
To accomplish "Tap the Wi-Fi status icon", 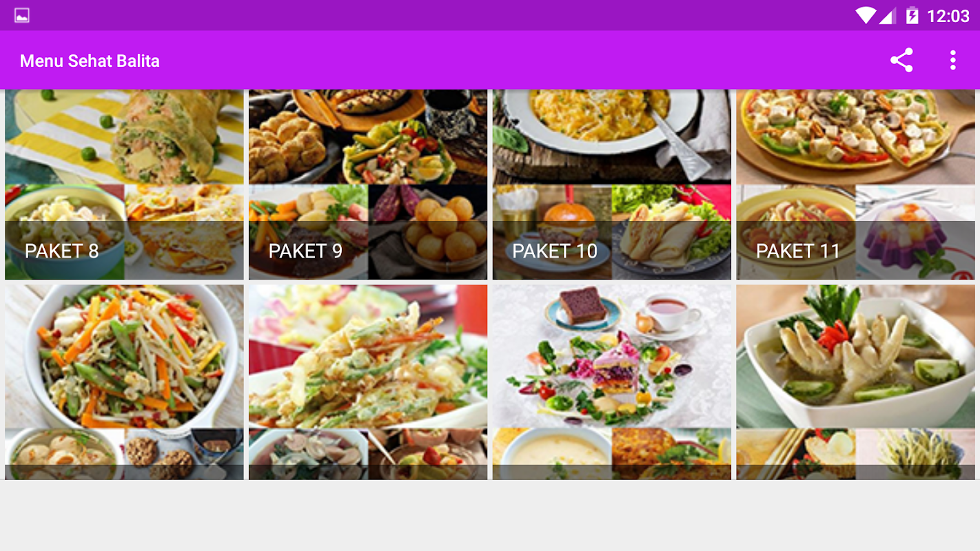I will tap(865, 15).
